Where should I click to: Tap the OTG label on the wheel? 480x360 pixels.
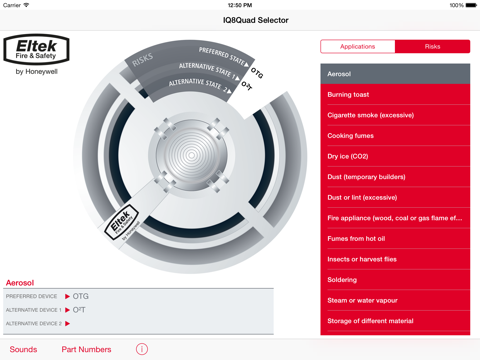click(257, 73)
